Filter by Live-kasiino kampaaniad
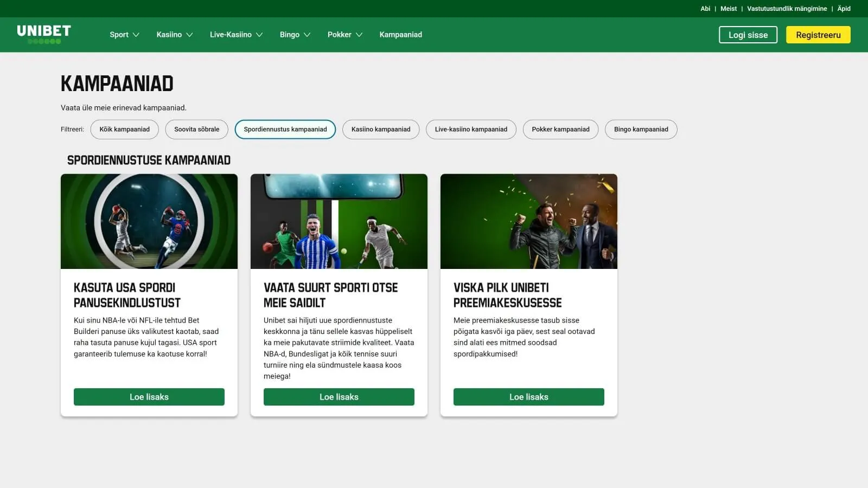 (470, 130)
